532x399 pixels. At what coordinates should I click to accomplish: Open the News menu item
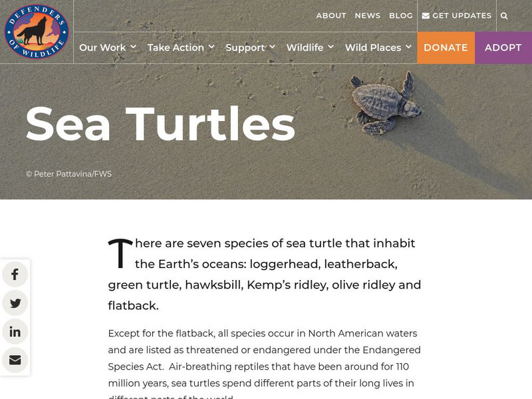pyautogui.click(x=368, y=16)
